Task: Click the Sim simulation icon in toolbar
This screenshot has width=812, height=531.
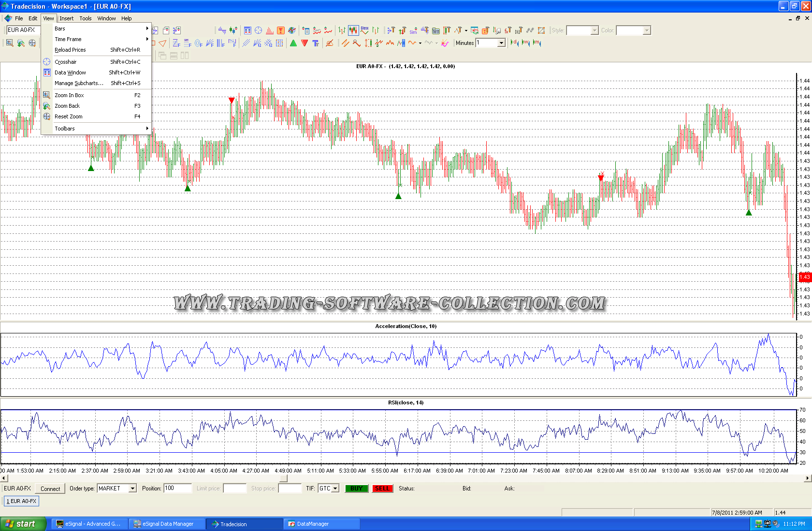Action: tap(413, 31)
